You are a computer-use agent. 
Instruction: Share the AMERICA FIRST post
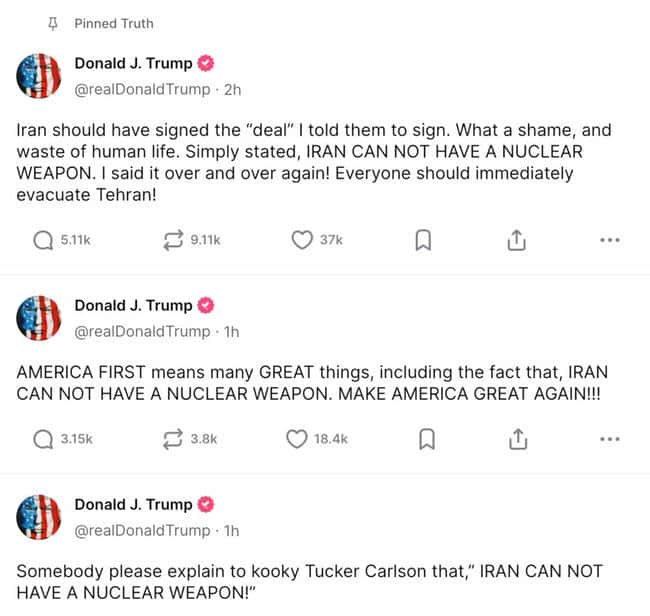pyautogui.click(x=516, y=440)
